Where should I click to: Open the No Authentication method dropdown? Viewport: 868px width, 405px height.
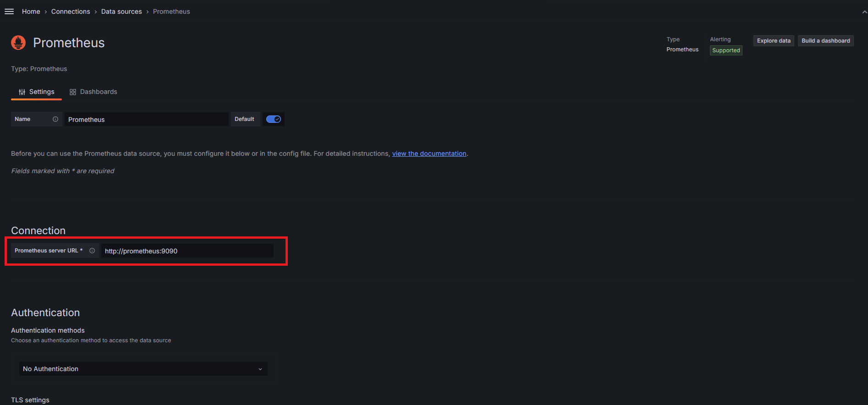click(143, 369)
